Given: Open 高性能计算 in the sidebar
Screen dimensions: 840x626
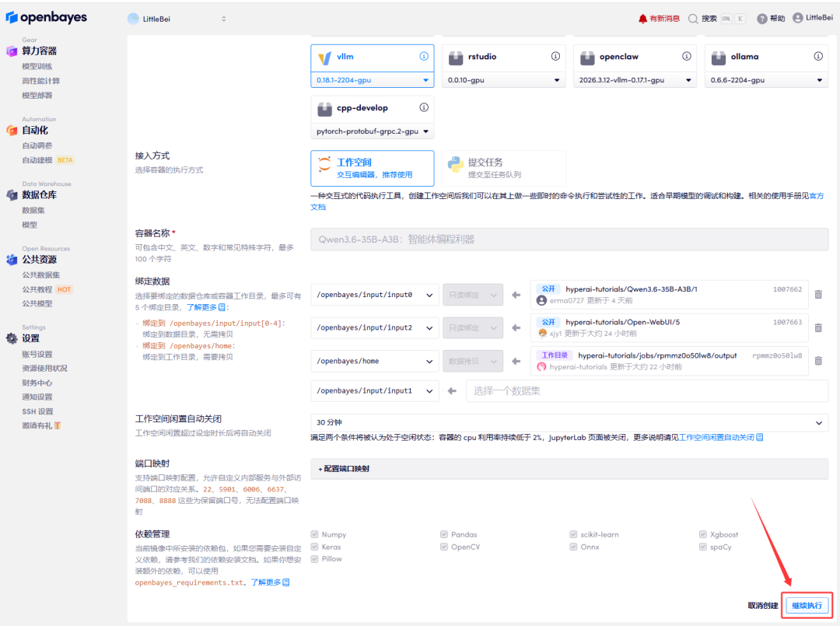Looking at the screenshot, I should [40, 81].
